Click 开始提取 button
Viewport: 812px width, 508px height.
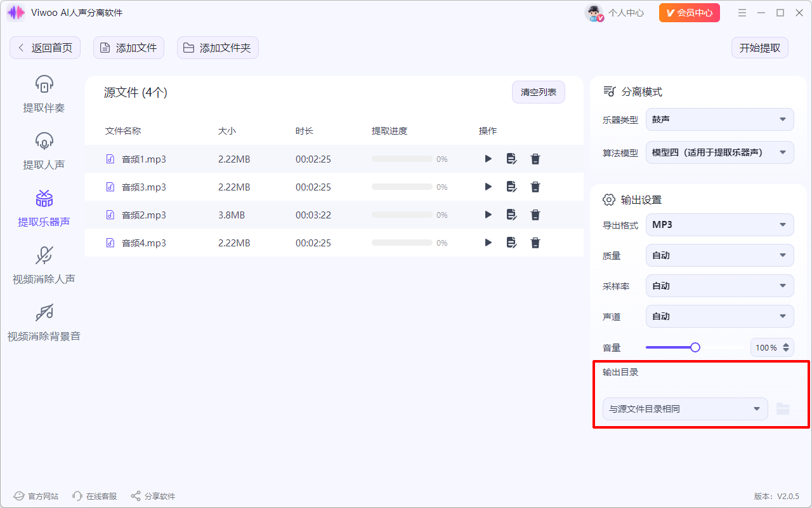tap(759, 48)
